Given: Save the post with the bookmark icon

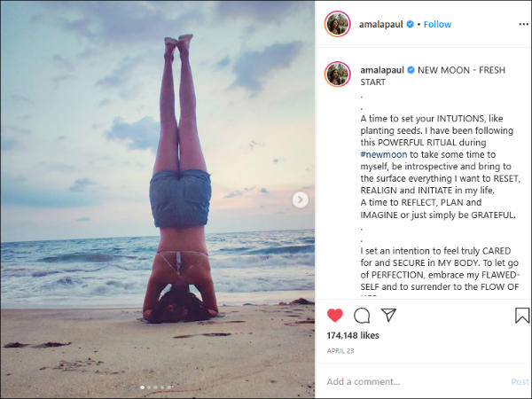Looking at the screenshot, I should (522, 316).
